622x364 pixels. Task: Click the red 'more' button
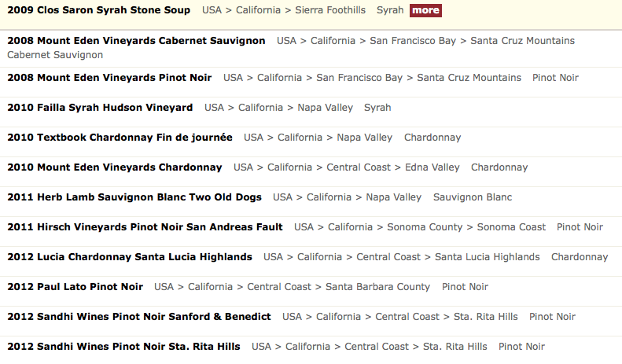pos(425,10)
